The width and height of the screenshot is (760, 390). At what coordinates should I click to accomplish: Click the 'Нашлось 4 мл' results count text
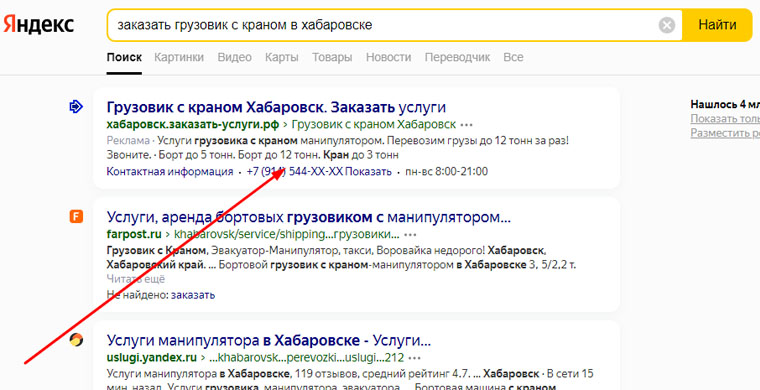(725, 104)
